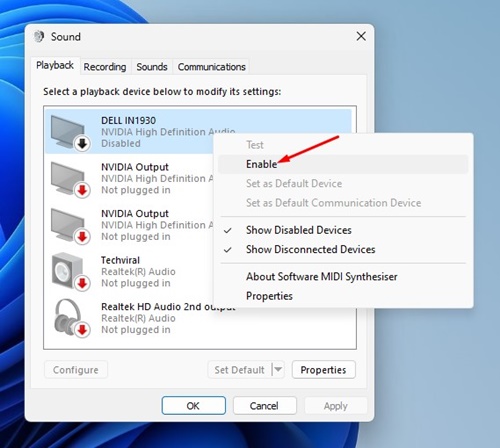
Task: Toggle Show Disabled Devices option
Action: click(x=343, y=230)
